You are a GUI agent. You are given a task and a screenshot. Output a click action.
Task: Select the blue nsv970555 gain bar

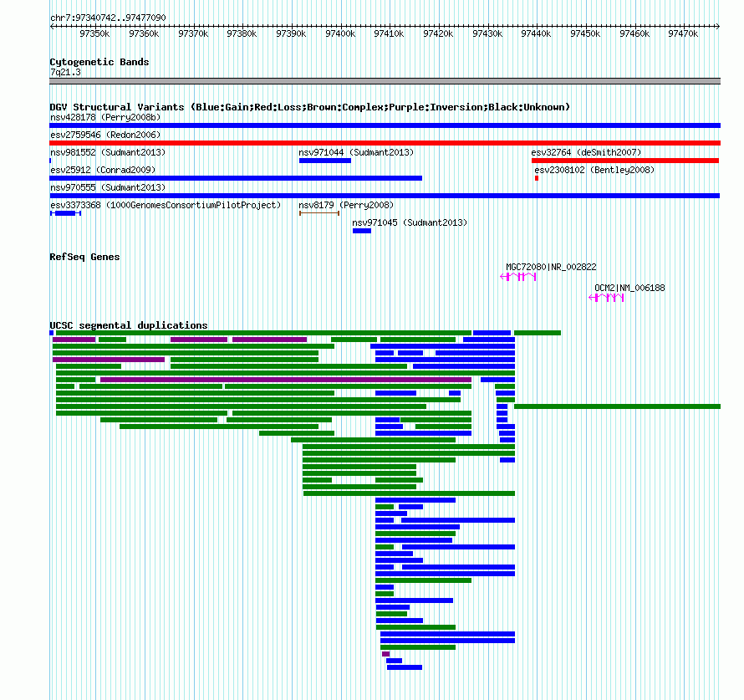tap(385, 196)
